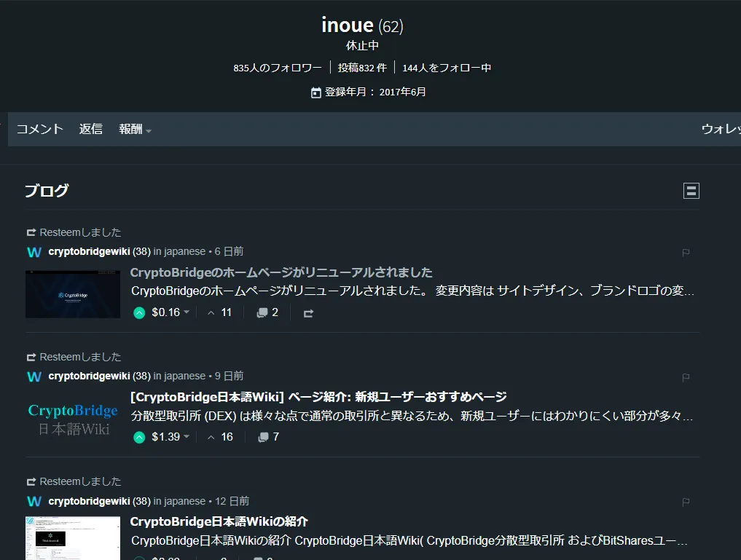
Task: Click Resteemしました label above 6 日前 post
Action: click(80, 232)
